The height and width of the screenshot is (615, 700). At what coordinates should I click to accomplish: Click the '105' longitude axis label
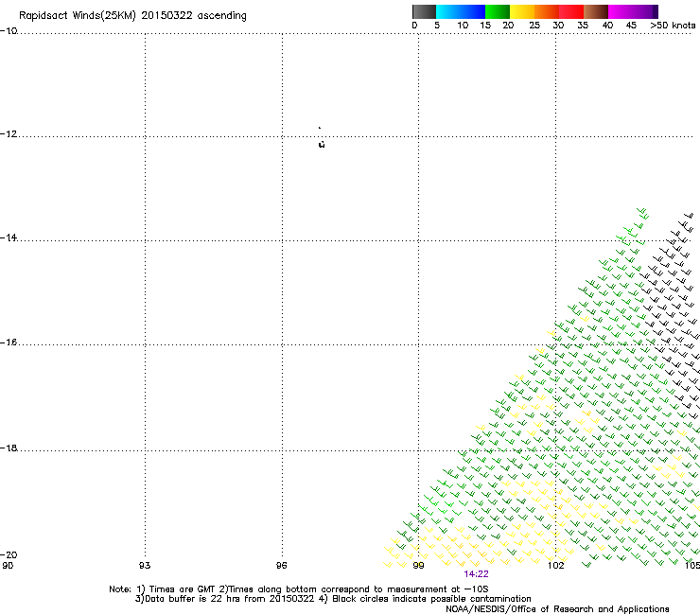click(x=692, y=566)
